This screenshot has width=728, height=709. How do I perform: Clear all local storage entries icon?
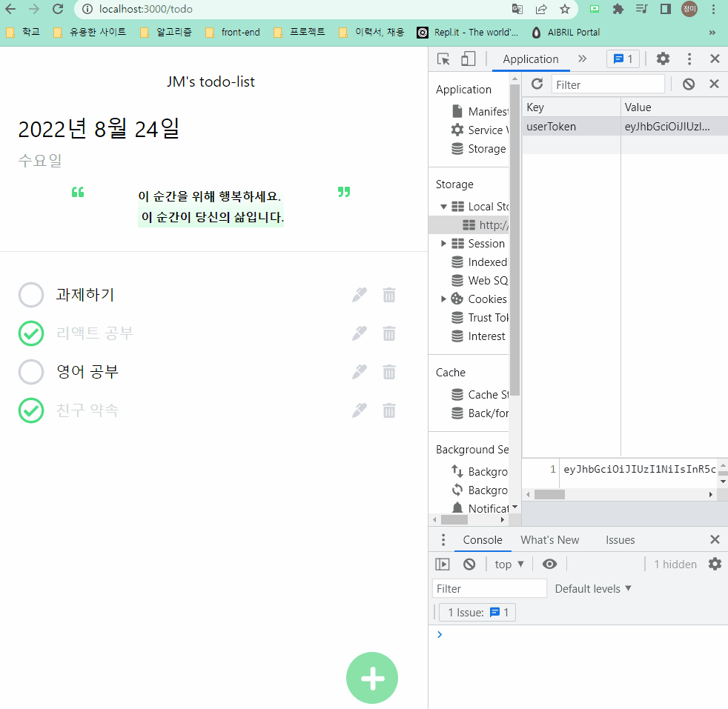(689, 84)
